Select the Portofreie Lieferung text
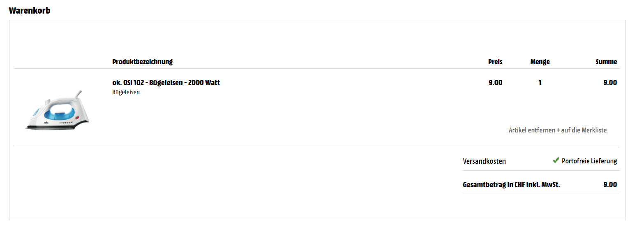 coord(589,161)
